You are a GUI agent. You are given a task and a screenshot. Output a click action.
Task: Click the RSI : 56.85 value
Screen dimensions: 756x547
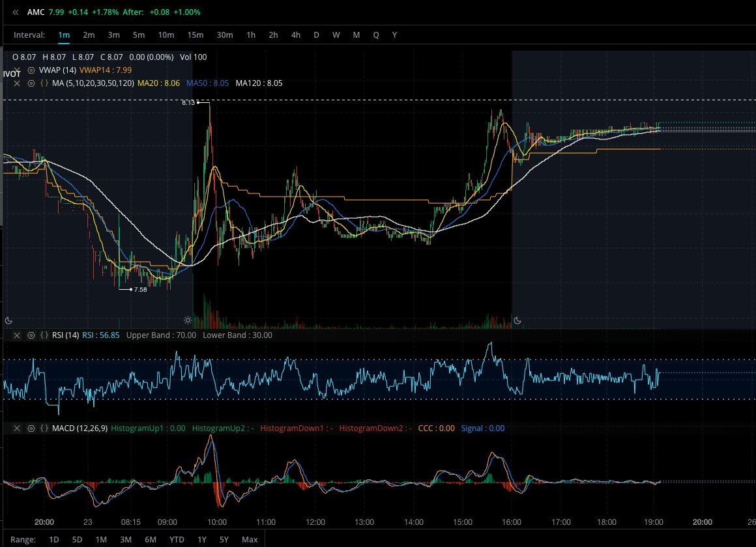pos(101,335)
